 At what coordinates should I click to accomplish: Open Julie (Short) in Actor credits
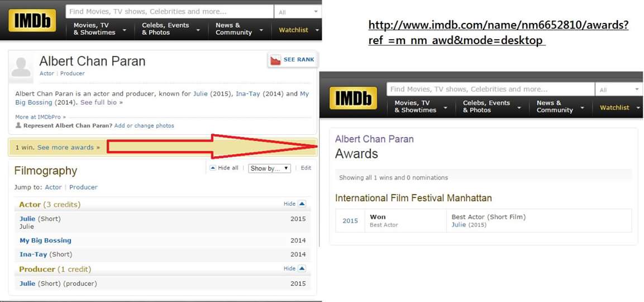point(27,219)
